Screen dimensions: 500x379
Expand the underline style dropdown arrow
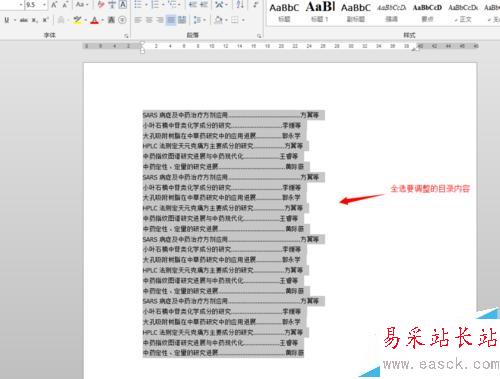point(15,20)
